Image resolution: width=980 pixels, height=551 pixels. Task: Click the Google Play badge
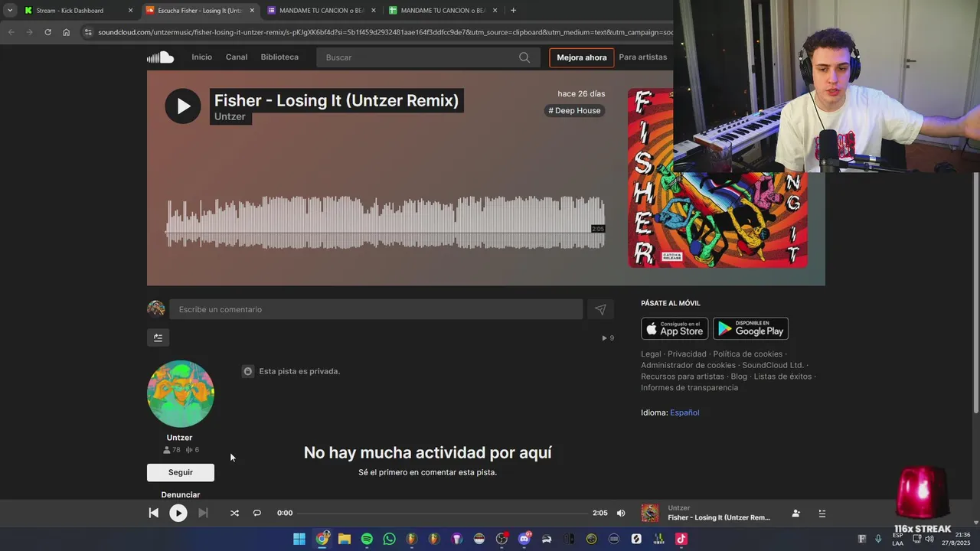point(750,328)
